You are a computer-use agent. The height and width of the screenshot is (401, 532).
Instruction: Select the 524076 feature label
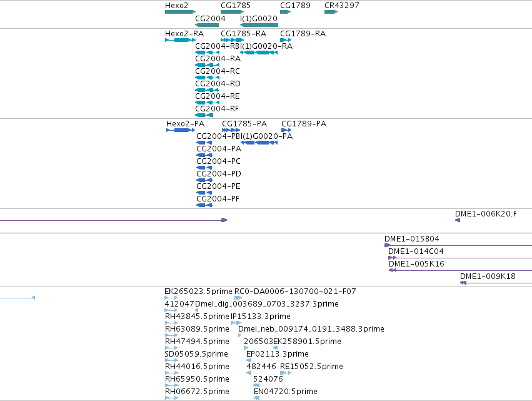[268, 380]
